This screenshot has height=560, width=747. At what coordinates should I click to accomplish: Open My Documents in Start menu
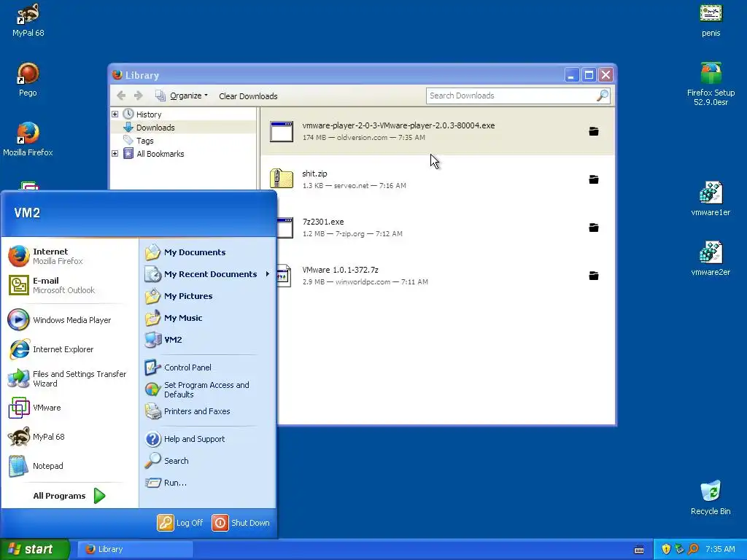207,252
